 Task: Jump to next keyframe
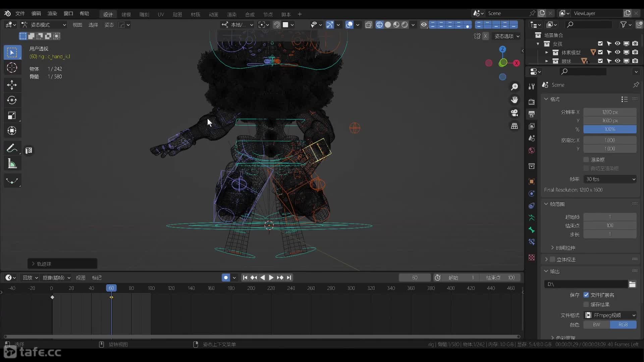click(280, 278)
